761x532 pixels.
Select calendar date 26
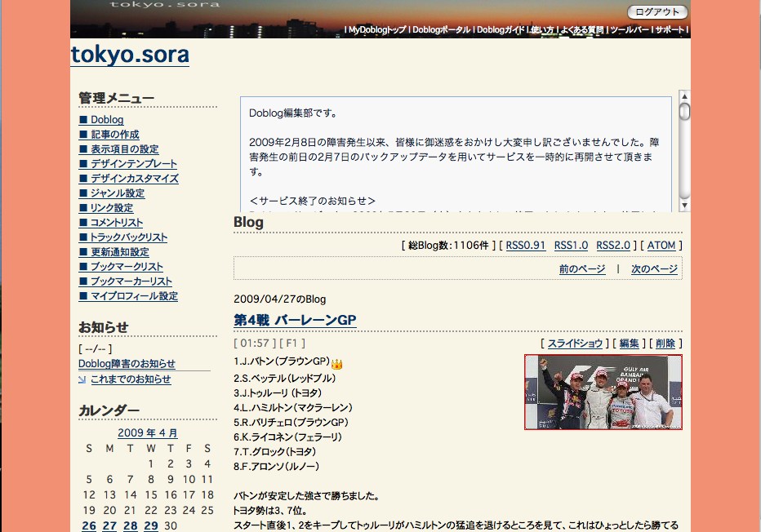89,525
